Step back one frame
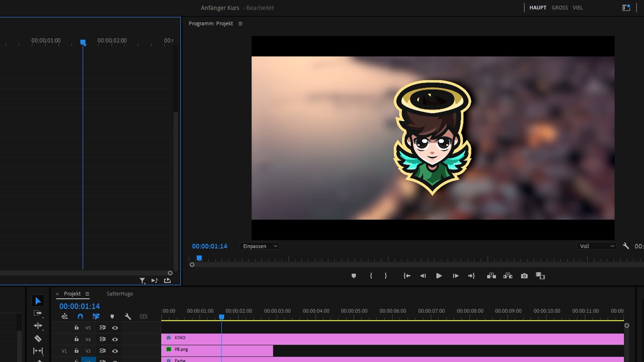 click(423, 276)
